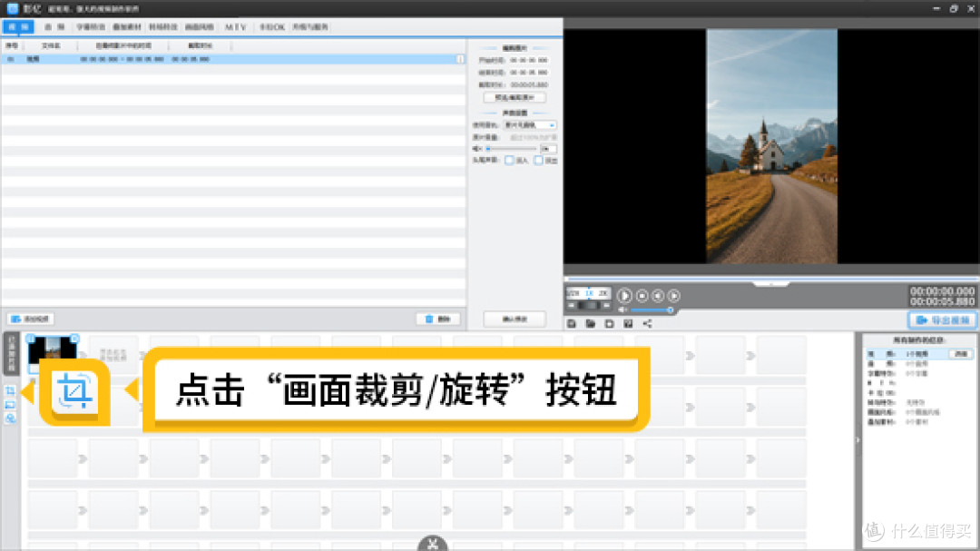Click the small crop/rotate icon in left sidebar
The width and height of the screenshot is (980, 551).
tap(10, 391)
